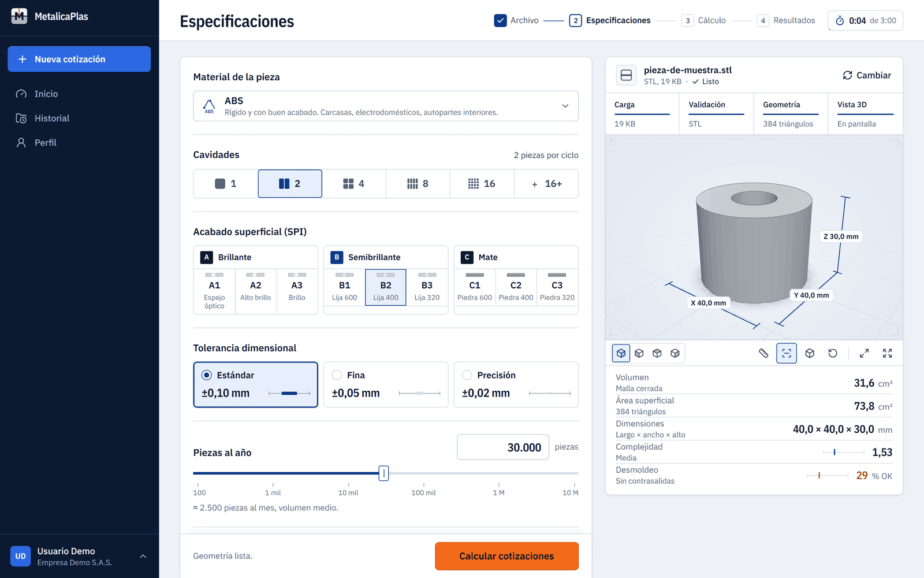Click the timer clock icon
This screenshot has height=578, width=924.
coord(840,21)
